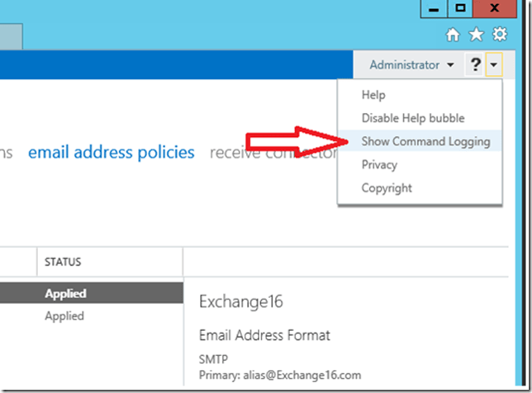532x393 pixels.
Task: Expand the Administrator account dropdown
Action: coord(411,64)
